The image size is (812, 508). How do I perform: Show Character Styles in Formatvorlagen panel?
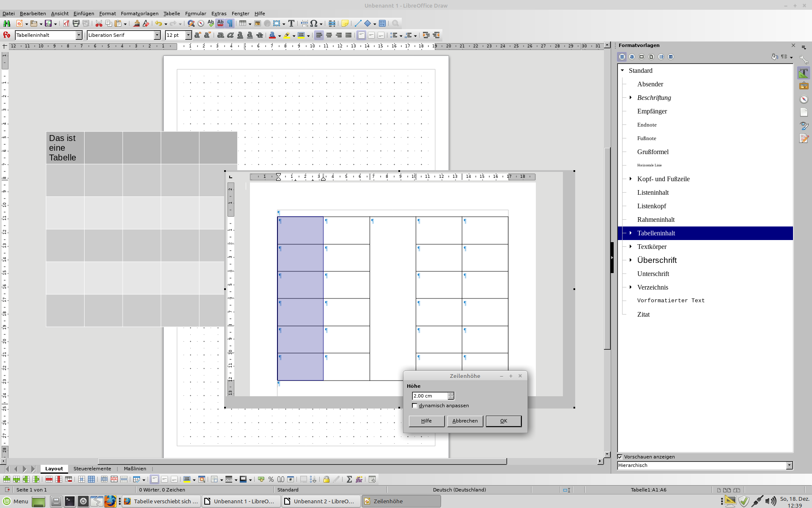(631, 57)
